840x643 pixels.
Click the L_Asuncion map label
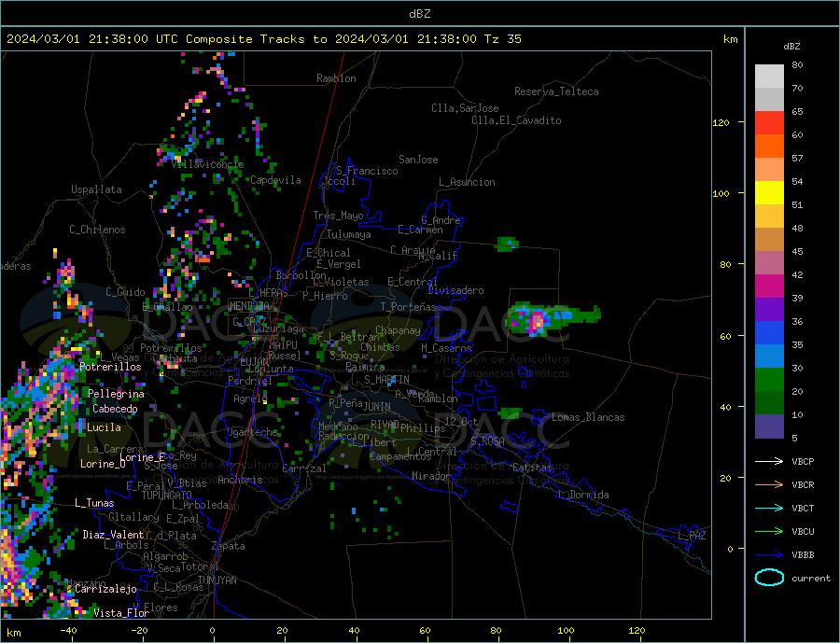tap(467, 182)
